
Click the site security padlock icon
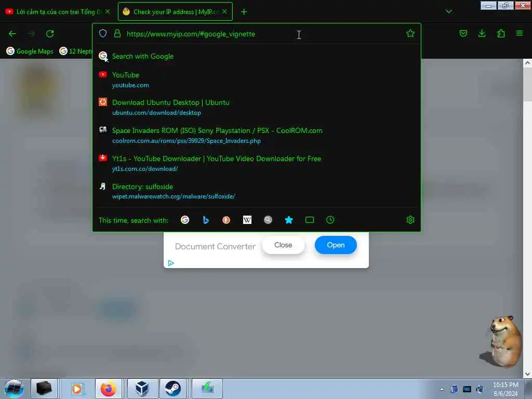click(117, 33)
